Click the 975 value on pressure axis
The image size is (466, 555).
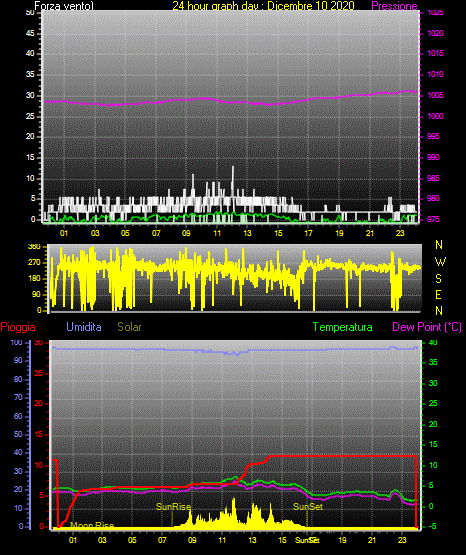tap(433, 219)
